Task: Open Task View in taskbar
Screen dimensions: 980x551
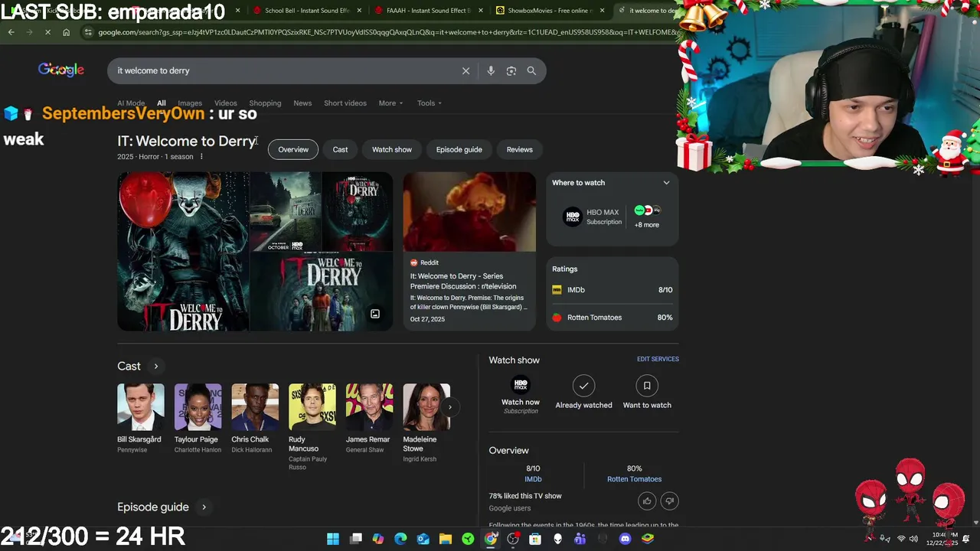Action: tap(356, 539)
